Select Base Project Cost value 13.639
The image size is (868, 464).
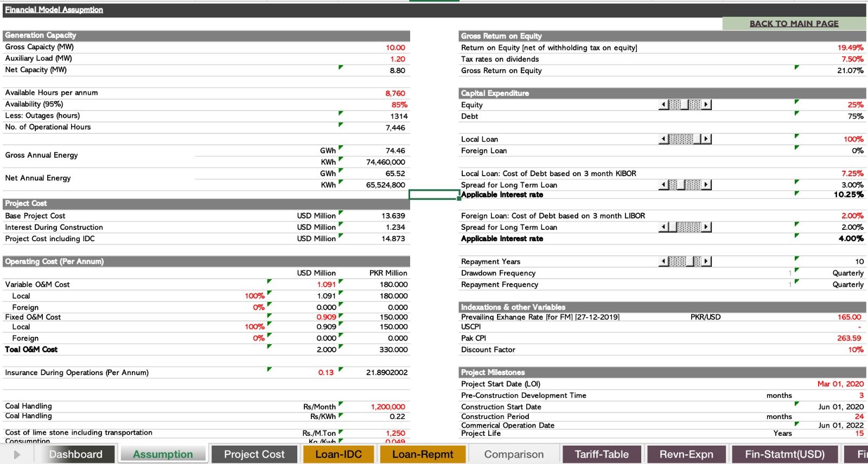[393, 216]
